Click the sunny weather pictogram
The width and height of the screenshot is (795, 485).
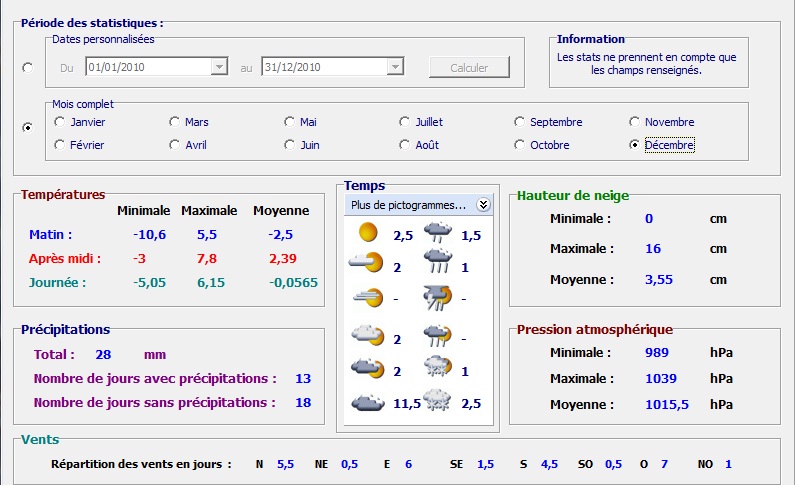click(x=367, y=234)
